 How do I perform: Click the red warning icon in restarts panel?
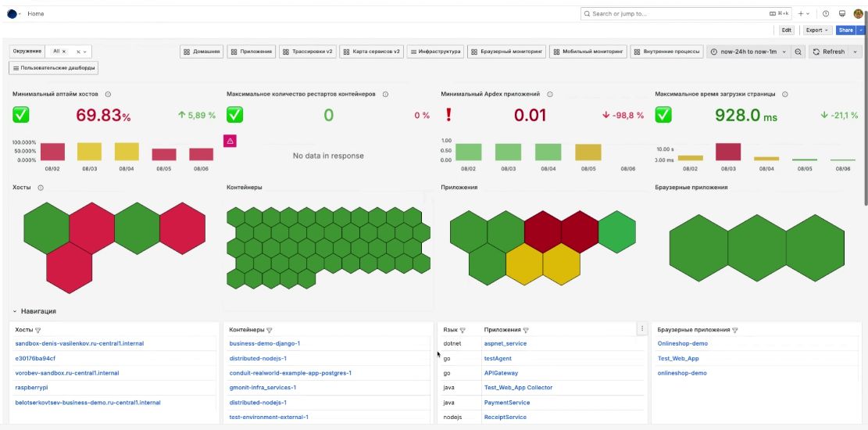point(230,141)
